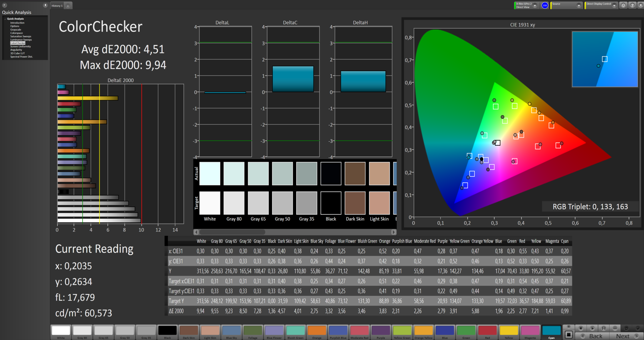Click the infinity continuous read icon
Viewport: 644px width, 340px height.
615,328
